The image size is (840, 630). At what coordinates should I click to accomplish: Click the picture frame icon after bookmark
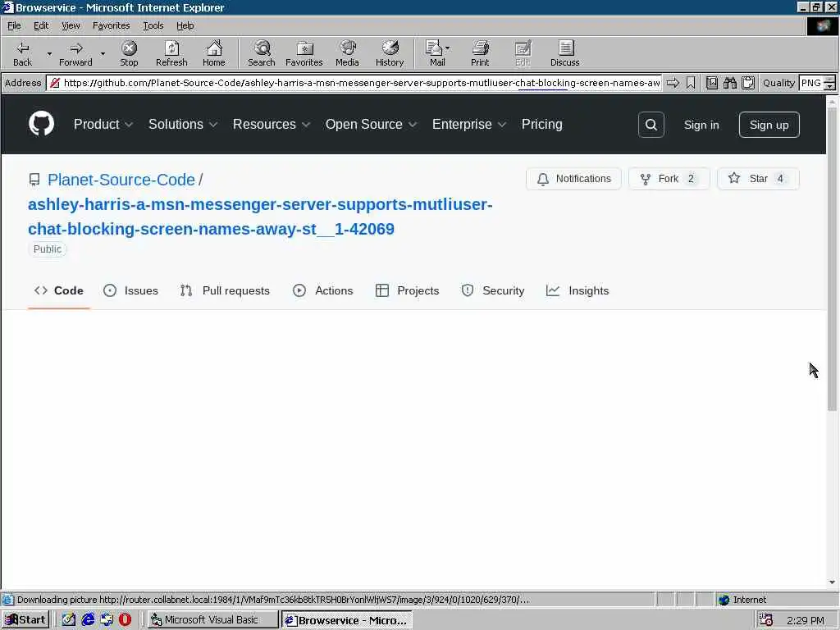(711, 83)
